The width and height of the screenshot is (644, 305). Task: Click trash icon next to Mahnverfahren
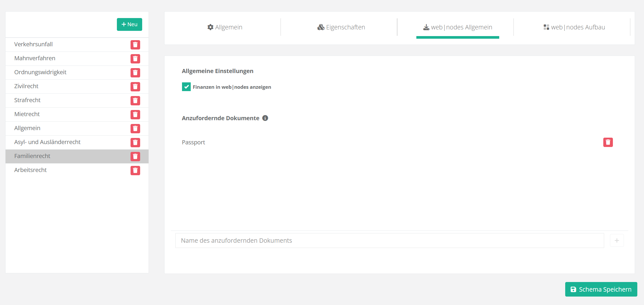click(135, 59)
